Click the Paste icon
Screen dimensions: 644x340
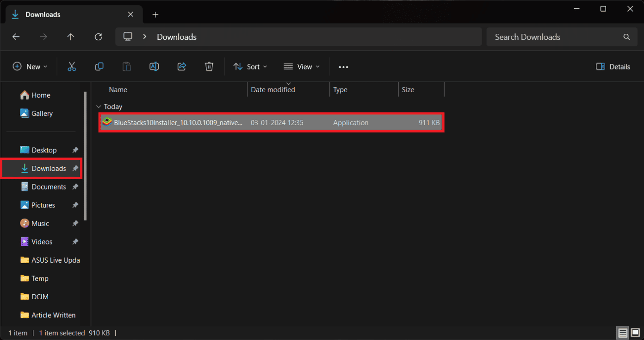pos(126,66)
